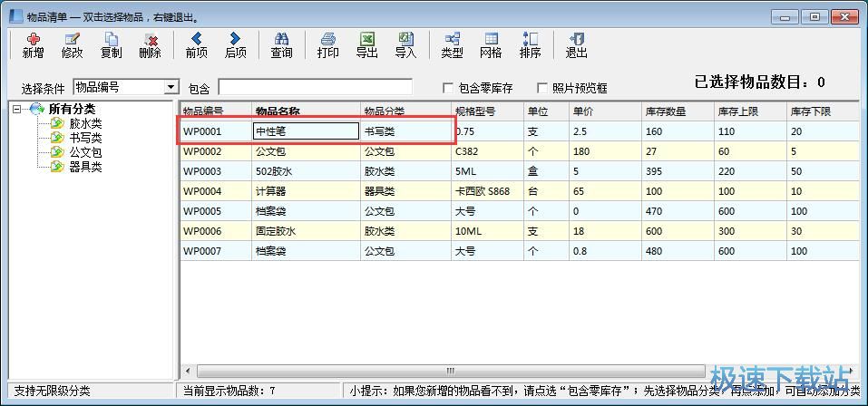868x406 pixels.
Task: Select the WP0001 item number cell
Action: [x=216, y=131]
